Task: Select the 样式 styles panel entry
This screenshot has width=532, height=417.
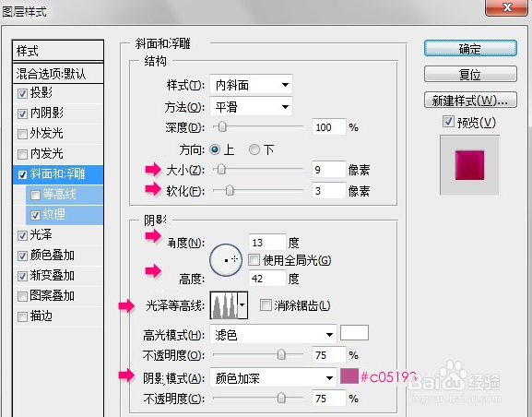Action: pyautogui.click(x=58, y=51)
